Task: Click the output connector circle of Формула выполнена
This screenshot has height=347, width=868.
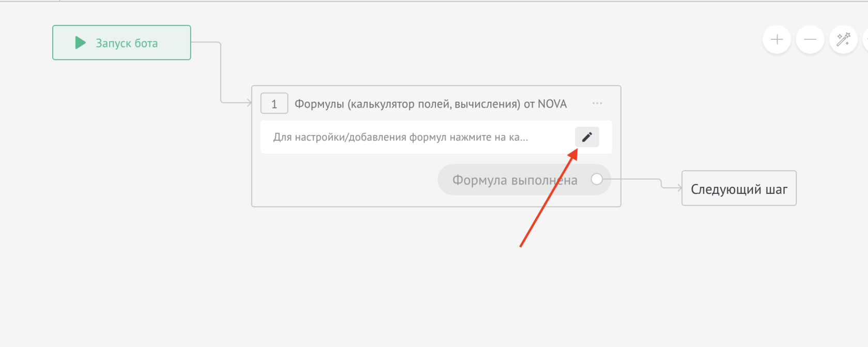Action: pos(597,179)
